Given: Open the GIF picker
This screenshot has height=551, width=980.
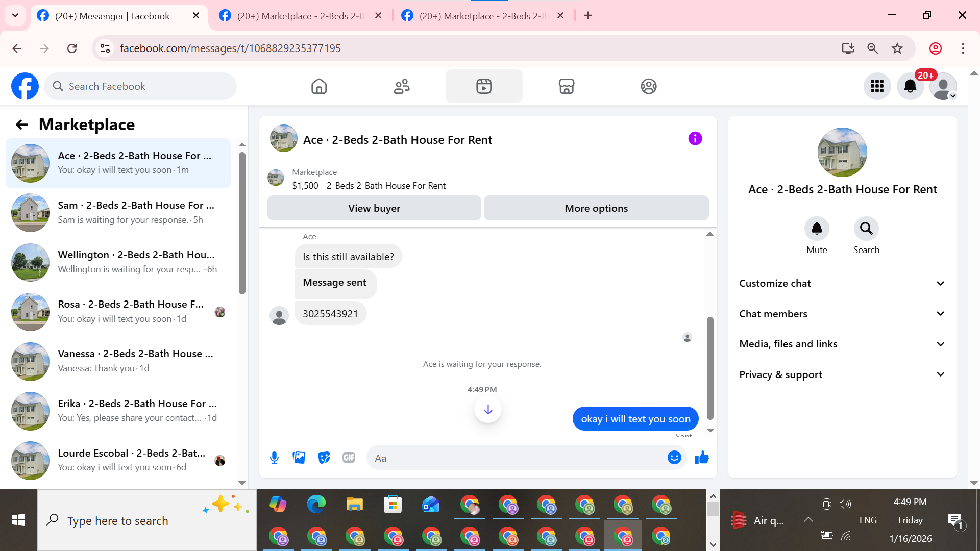Looking at the screenshot, I should click(x=349, y=458).
